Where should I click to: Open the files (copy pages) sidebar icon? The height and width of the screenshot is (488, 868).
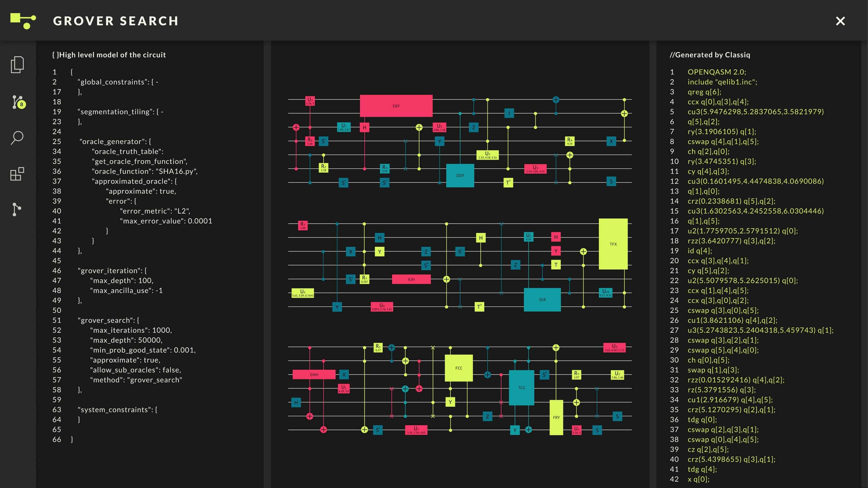[17, 65]
